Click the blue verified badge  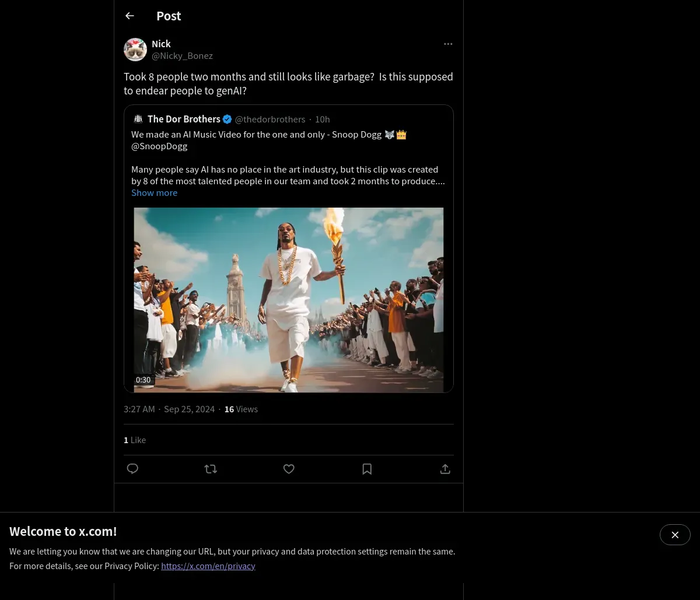coord(228,119)
